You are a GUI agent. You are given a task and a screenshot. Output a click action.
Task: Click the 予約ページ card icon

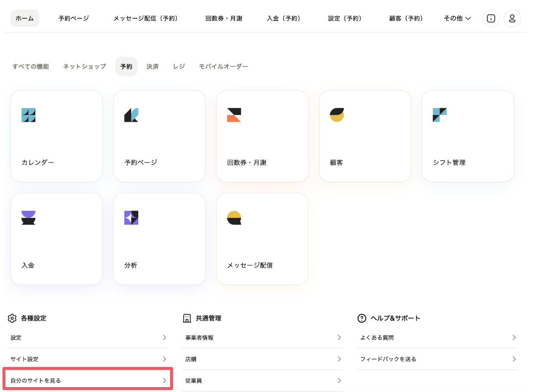[x=131, y=115]
